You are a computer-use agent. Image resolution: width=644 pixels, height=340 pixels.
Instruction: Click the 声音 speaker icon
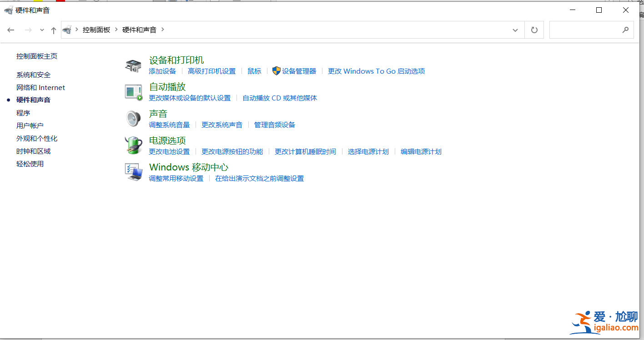click(133, 119)
